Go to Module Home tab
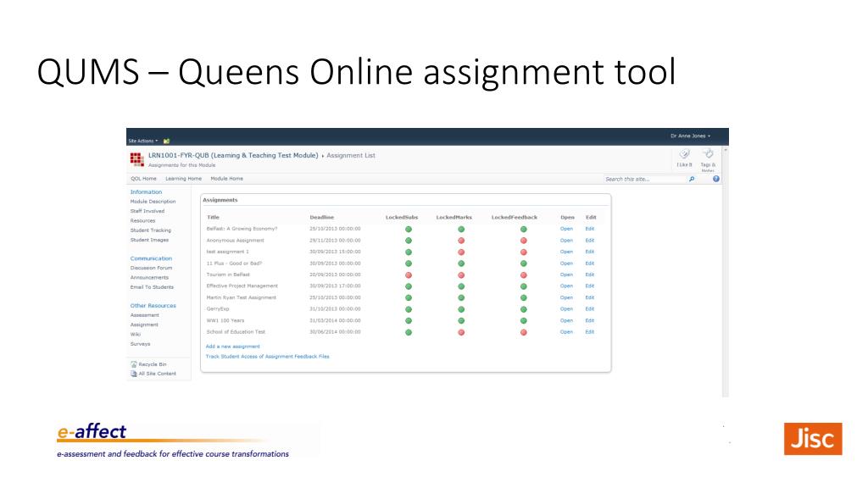868x488 pixels. tap(226, 179)
